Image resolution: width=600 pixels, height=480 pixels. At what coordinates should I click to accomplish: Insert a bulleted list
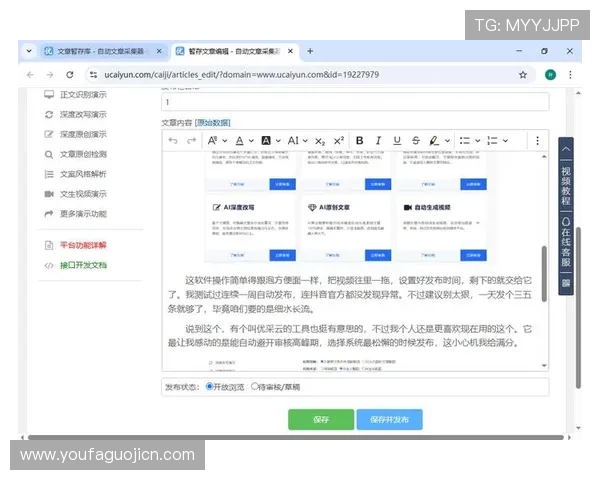click(465, 141)
